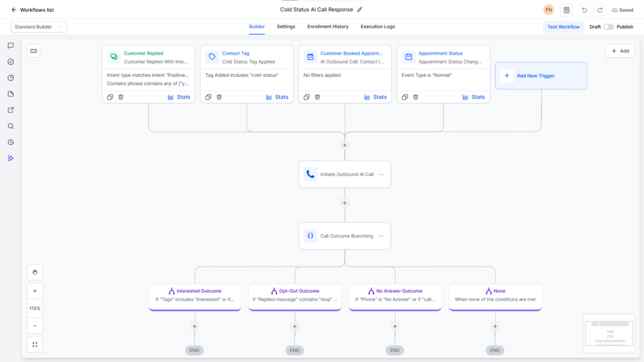
Task: View Stats for Customer Replied trigger
Action: click(179, 97)
